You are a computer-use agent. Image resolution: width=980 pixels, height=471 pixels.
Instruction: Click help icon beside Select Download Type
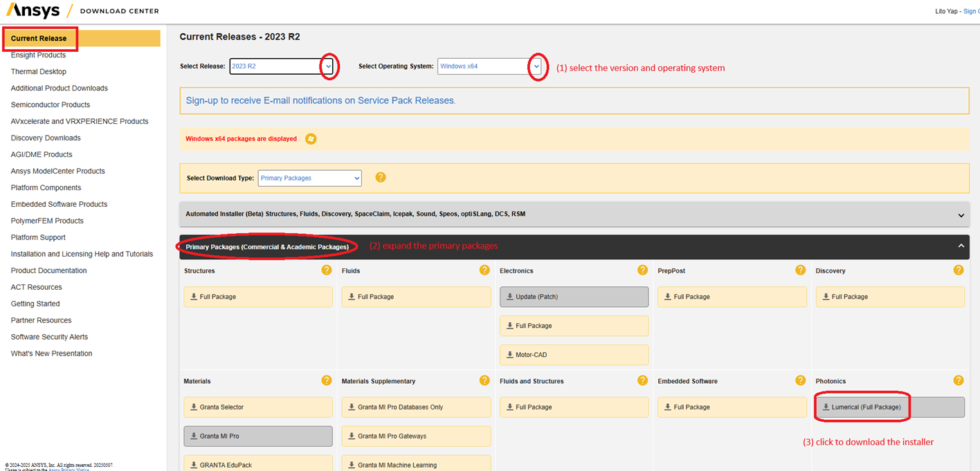point(380,177)
